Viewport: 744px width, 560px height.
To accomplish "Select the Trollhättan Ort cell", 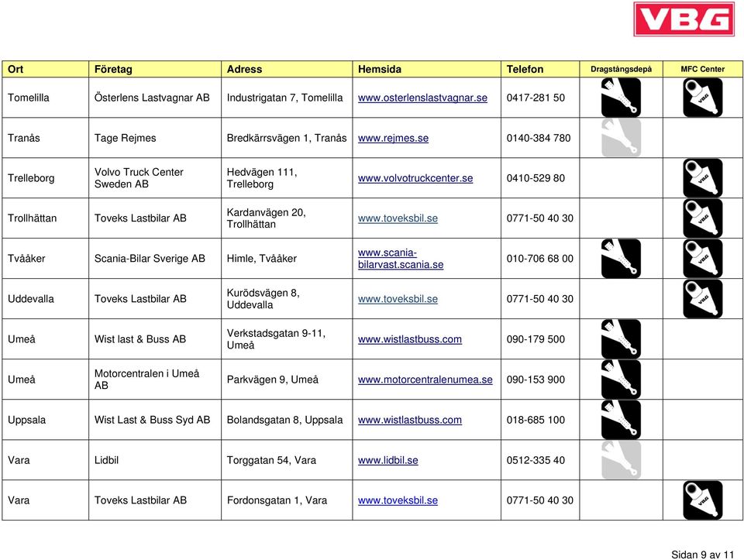I will coord(46,218).
